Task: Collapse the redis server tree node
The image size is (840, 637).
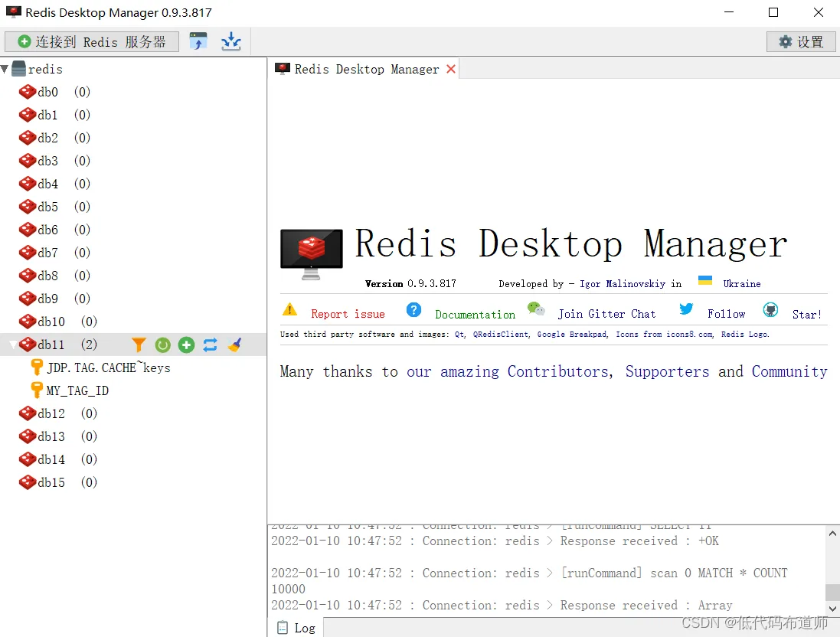Action: 5,69
